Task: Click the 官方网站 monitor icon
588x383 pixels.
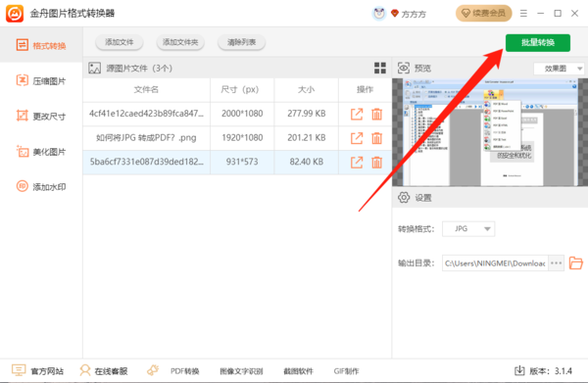Action: pyautogui.click(x=19, y=370)
